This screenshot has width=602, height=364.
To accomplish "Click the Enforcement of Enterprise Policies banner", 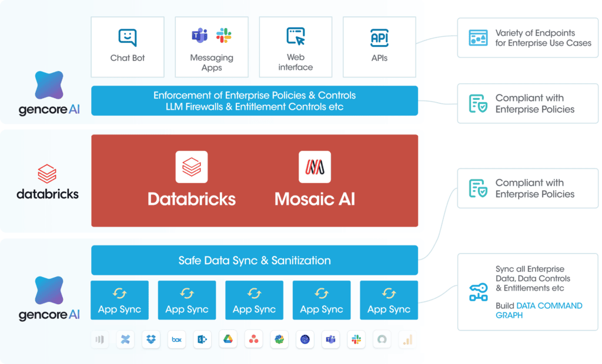I will coord(254,100).
